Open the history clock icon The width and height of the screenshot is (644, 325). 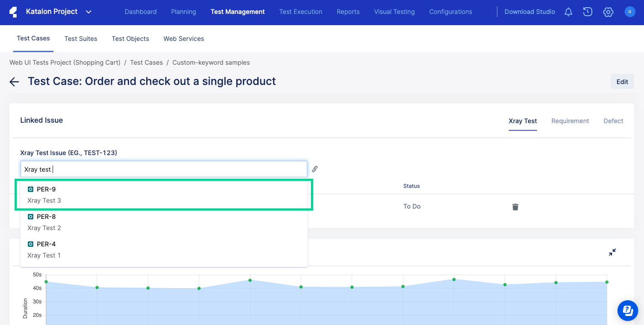[x=588, y=12]
